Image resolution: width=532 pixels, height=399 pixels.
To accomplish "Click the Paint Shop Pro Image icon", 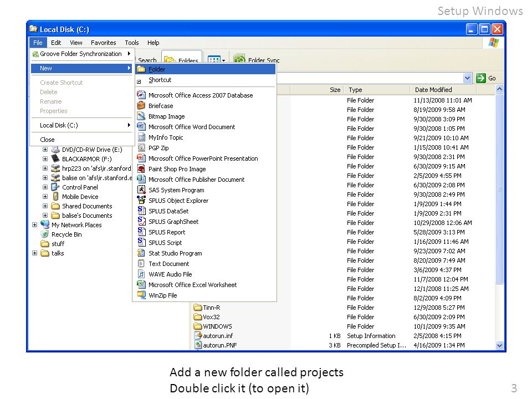I will tap(141, 168).
